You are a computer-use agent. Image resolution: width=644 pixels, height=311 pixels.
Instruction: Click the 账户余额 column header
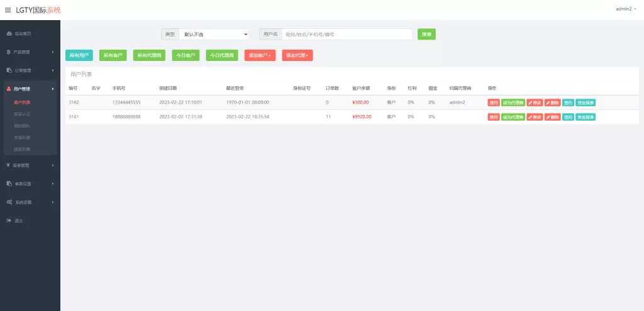(x=361, y=88)
